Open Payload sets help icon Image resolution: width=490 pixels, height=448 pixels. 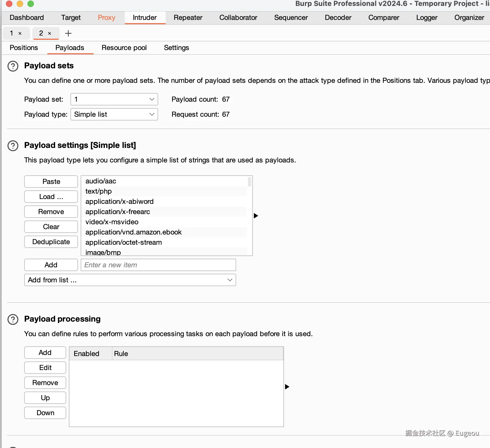[x=13, y=66]
